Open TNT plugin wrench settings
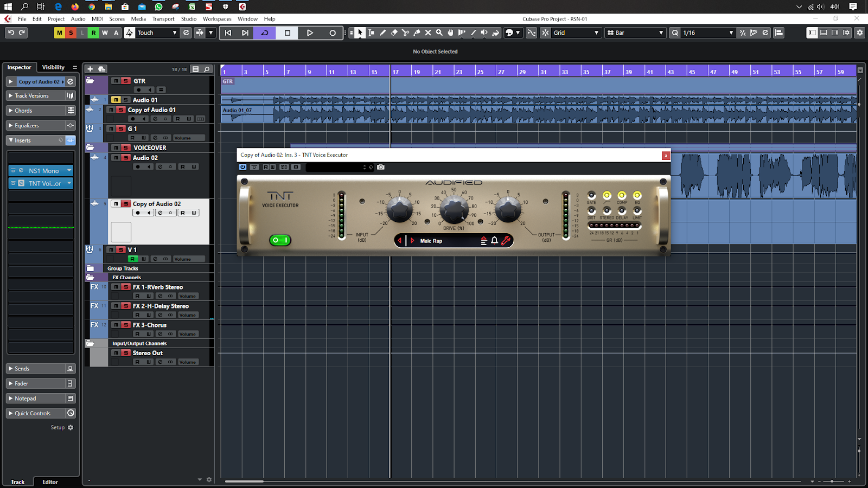868x488 pixels. click(x=506, y=241)
